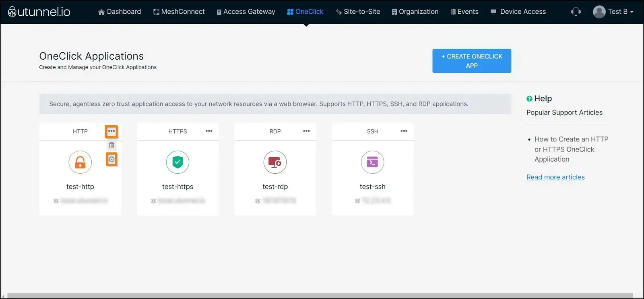The image size is (644, 299).
Task: Open the test-https application name
Action: tap(178, 187)
